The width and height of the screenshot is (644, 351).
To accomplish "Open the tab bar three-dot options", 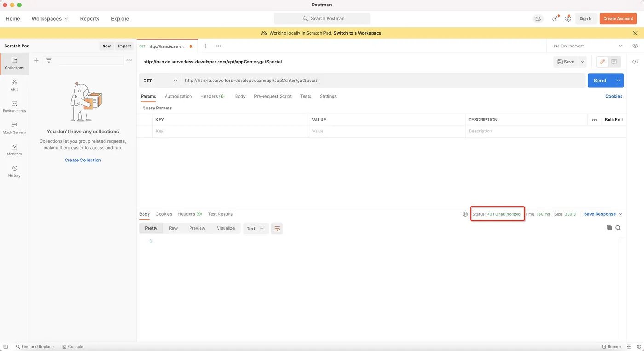I will (218, 46).
